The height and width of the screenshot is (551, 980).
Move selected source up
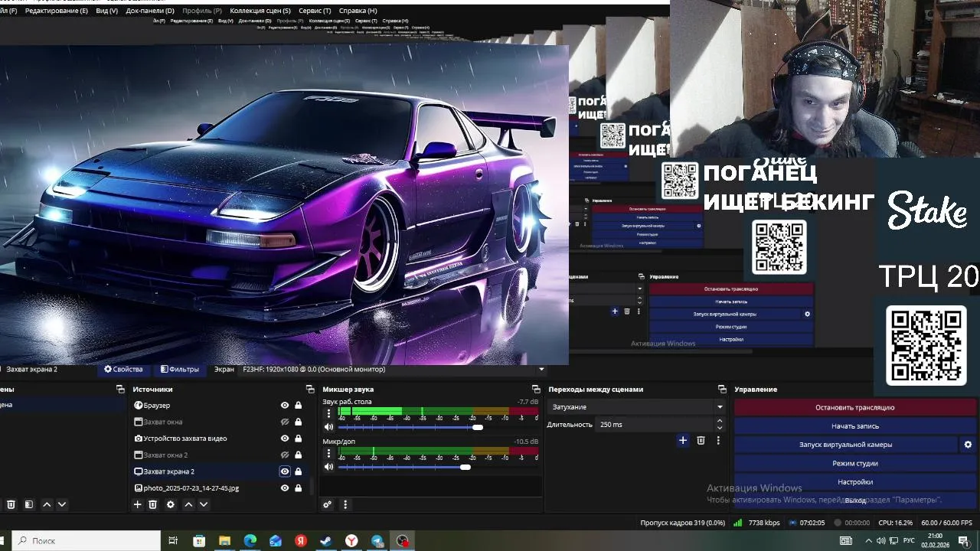pyautogui.click(x=188, y=504)
